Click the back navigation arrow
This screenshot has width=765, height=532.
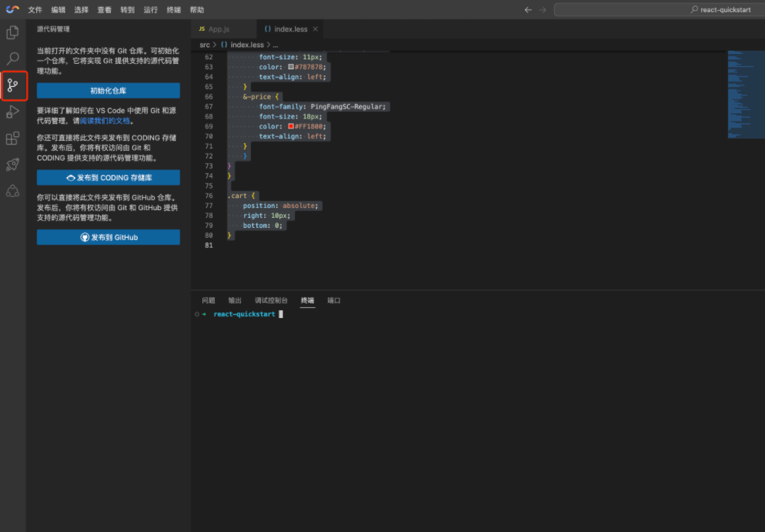click(x=528, y=10)
